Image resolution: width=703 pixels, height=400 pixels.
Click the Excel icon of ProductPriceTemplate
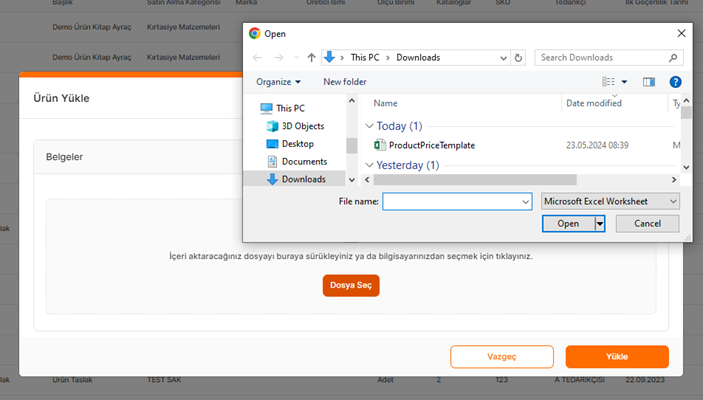pos(380,145)
